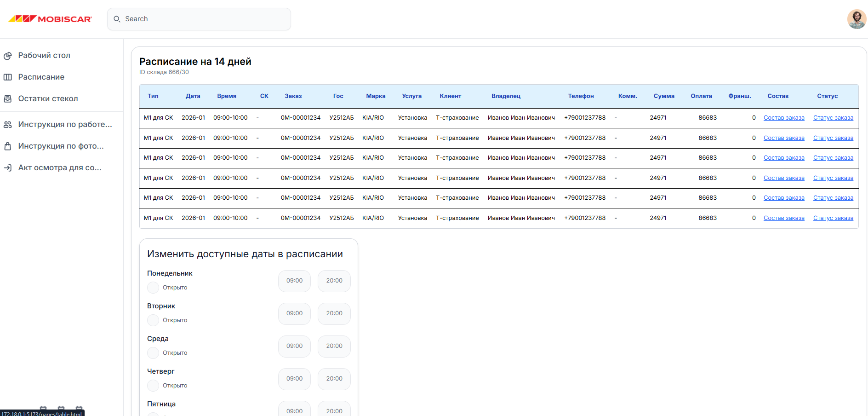This screenshot has height=416, width=868.
Task: Click the Состав column header
Action: [x=778, y=96]
